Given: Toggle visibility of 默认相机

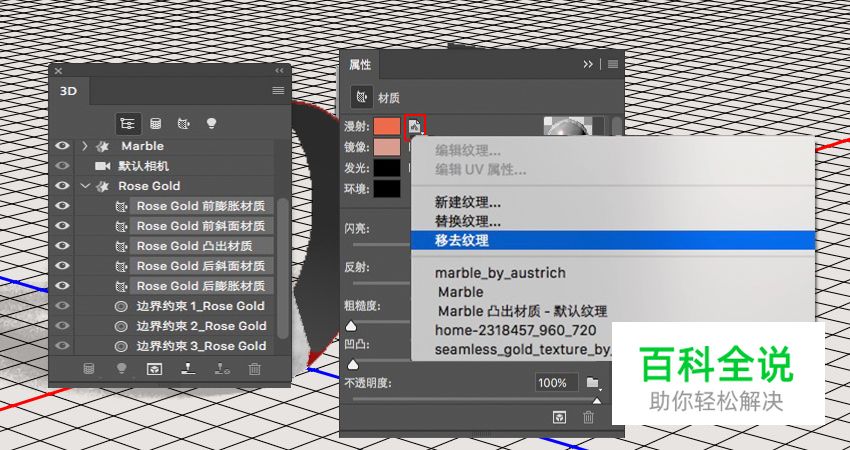Looking at the screenshot, I should [63, 166].
